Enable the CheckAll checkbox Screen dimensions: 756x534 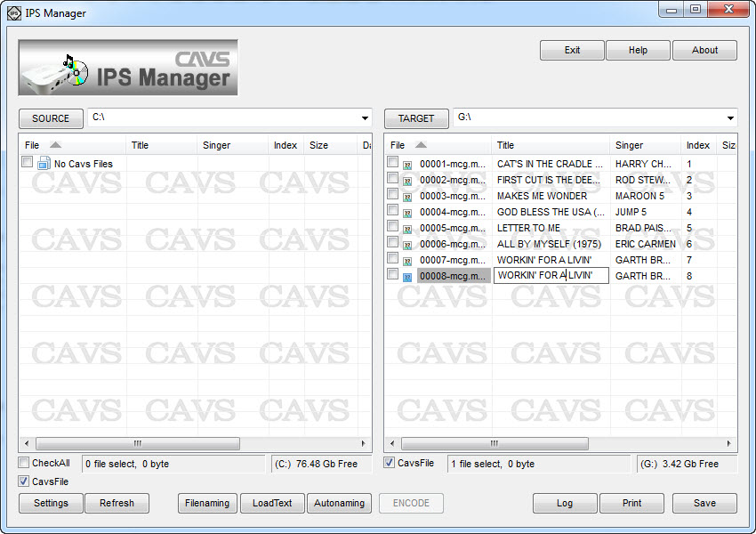24,463
